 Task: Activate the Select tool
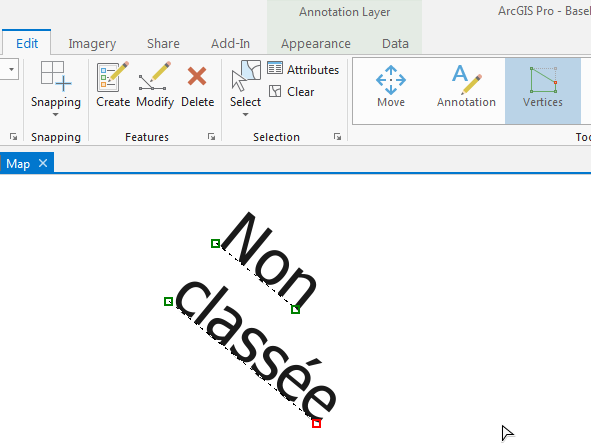(245, 84)
